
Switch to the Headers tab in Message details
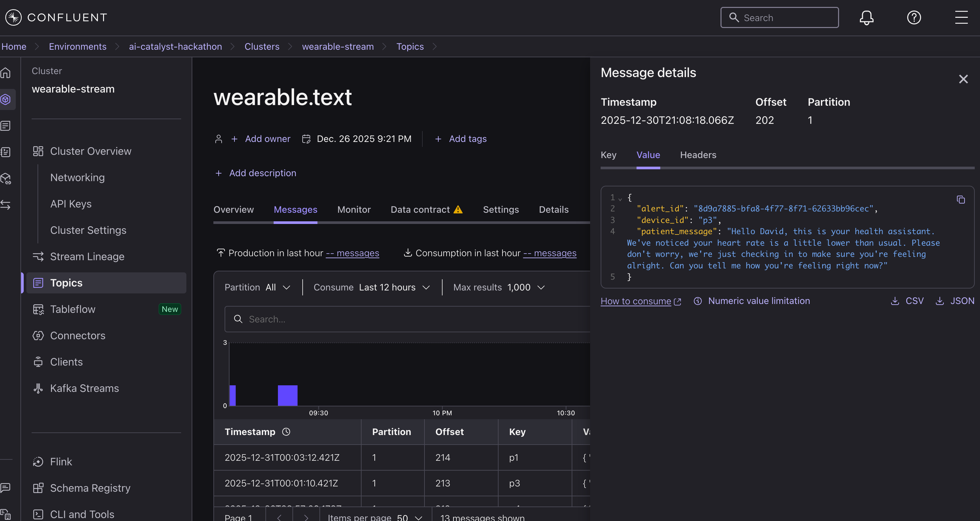click(x=698, y=155)
